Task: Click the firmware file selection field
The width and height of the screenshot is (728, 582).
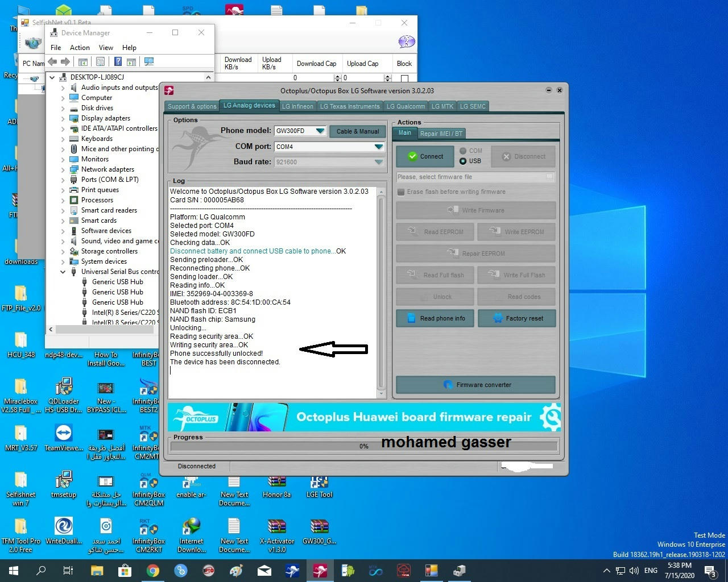Action: point(475,177)
